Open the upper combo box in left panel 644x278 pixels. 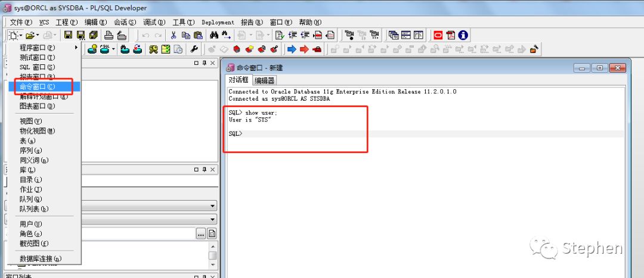coord(213,206)
